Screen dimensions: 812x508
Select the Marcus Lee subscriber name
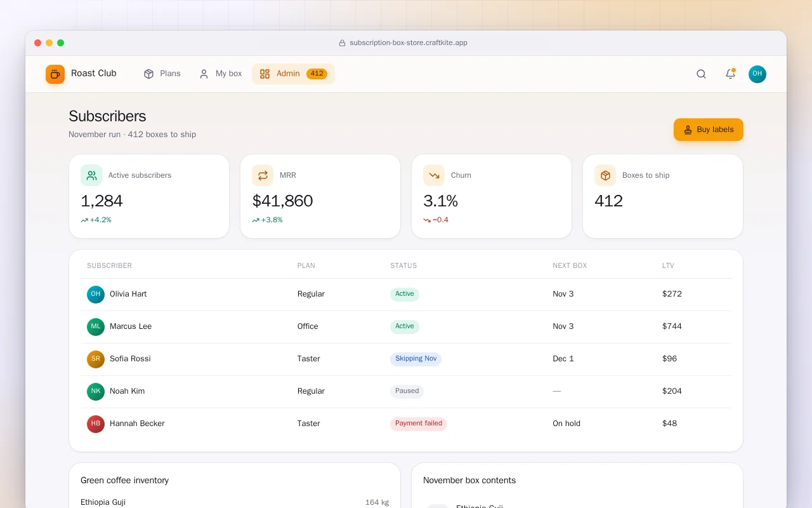131,326
